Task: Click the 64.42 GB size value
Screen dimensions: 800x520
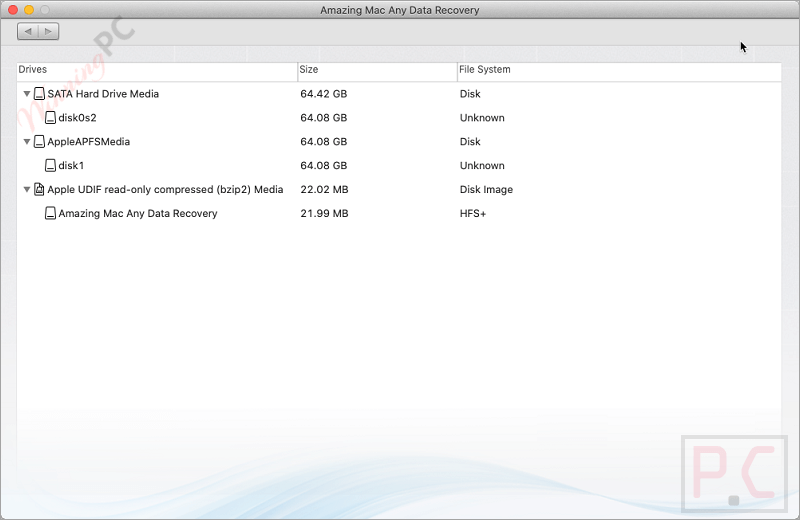Action: click(323, 94)
